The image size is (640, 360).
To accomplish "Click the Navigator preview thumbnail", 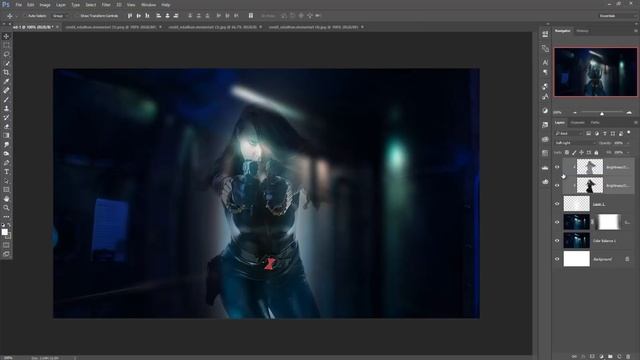I will (x=596, y=72).
